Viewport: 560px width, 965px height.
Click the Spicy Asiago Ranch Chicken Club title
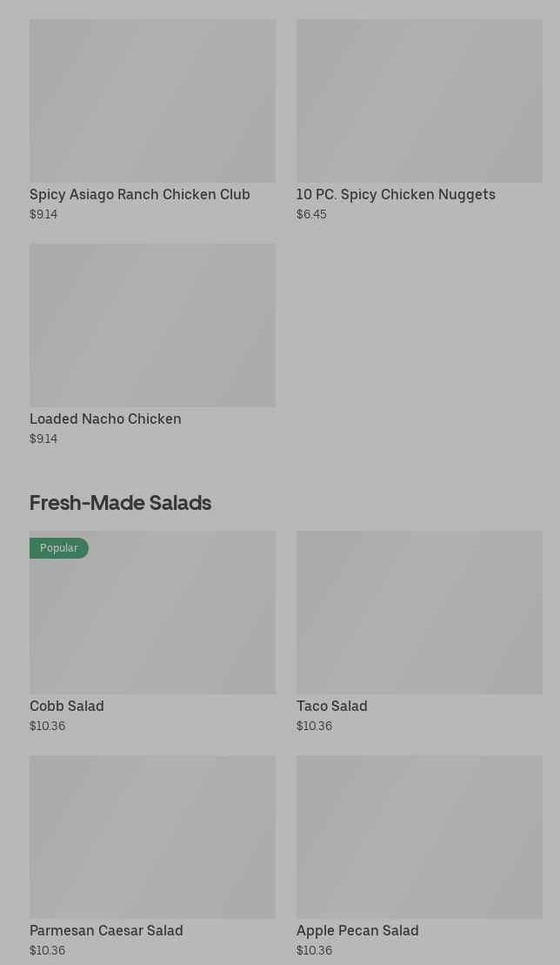coord(140,194)
